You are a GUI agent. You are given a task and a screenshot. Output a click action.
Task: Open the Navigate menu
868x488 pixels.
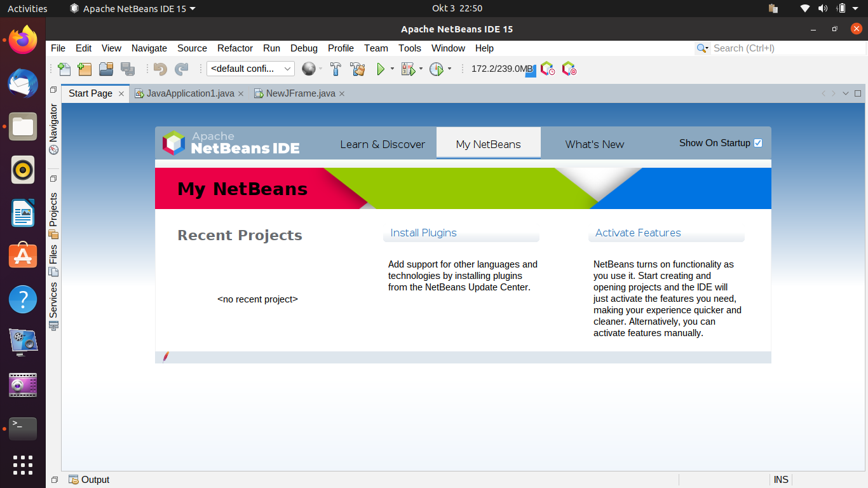[x=149, y=48]
